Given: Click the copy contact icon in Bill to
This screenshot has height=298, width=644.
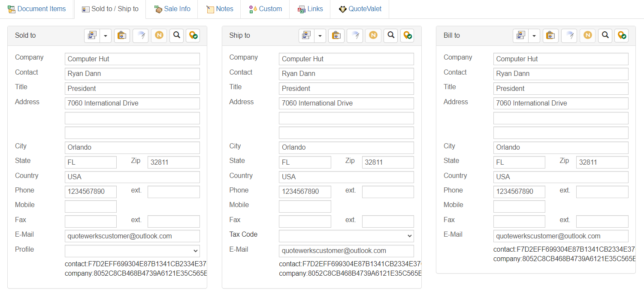Looking at the screenshot, I should pos(521,36).
